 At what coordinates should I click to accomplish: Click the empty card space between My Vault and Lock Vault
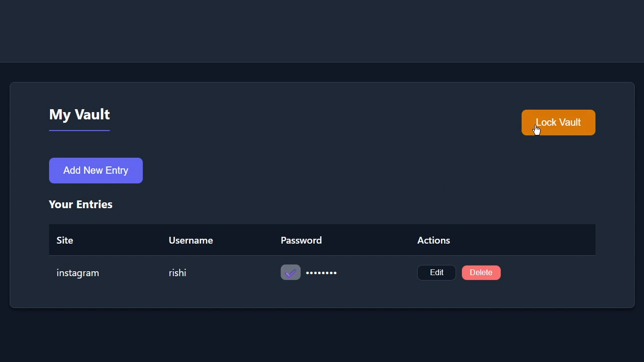click(316, 121)
